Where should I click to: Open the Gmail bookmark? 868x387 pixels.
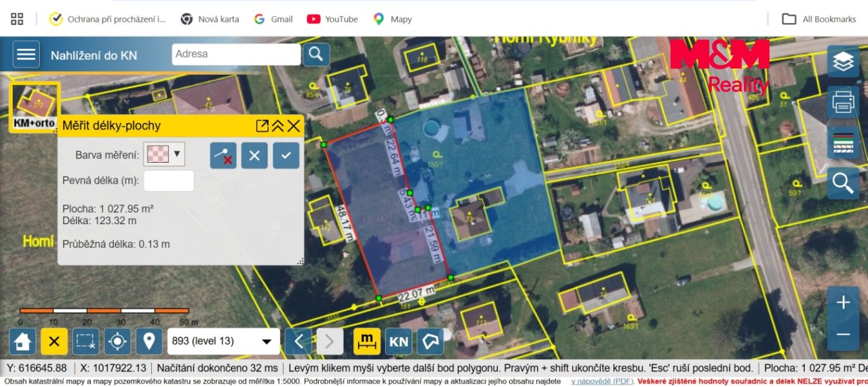point(274,19)
